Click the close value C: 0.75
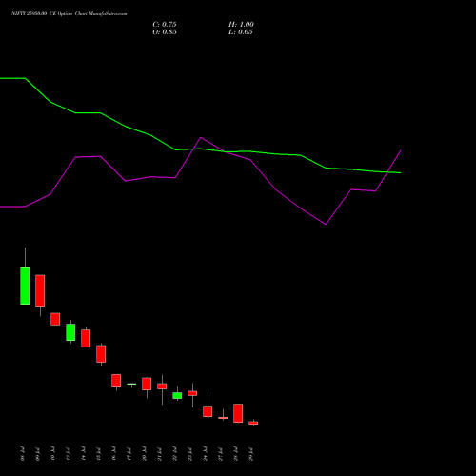476x476 pixels. 165,25
